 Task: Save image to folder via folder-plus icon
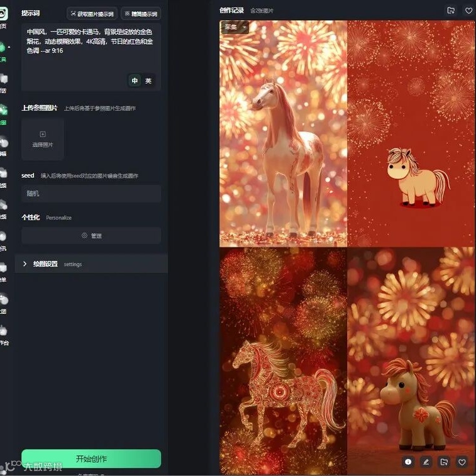pyautogui.click(x=444, y=462)
